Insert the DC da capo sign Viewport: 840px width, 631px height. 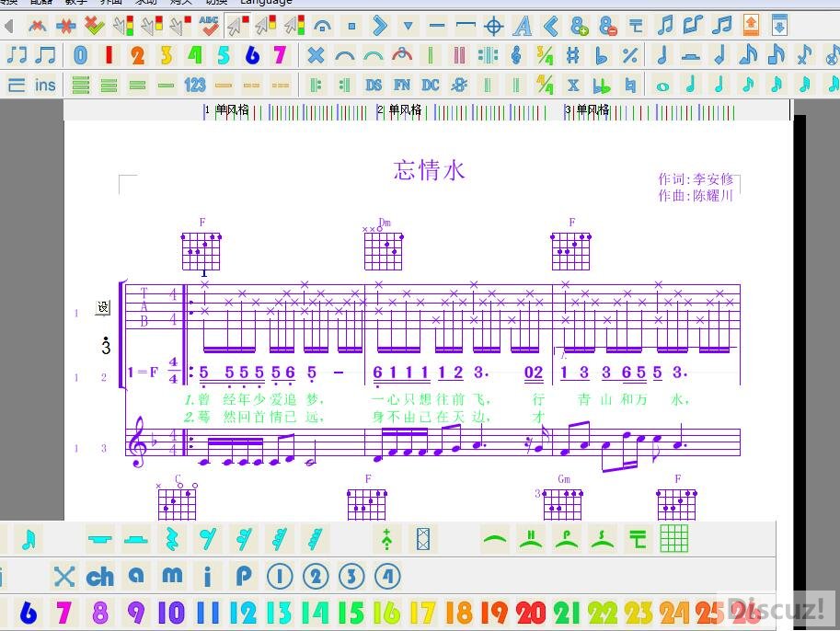[x=431, y=85]
